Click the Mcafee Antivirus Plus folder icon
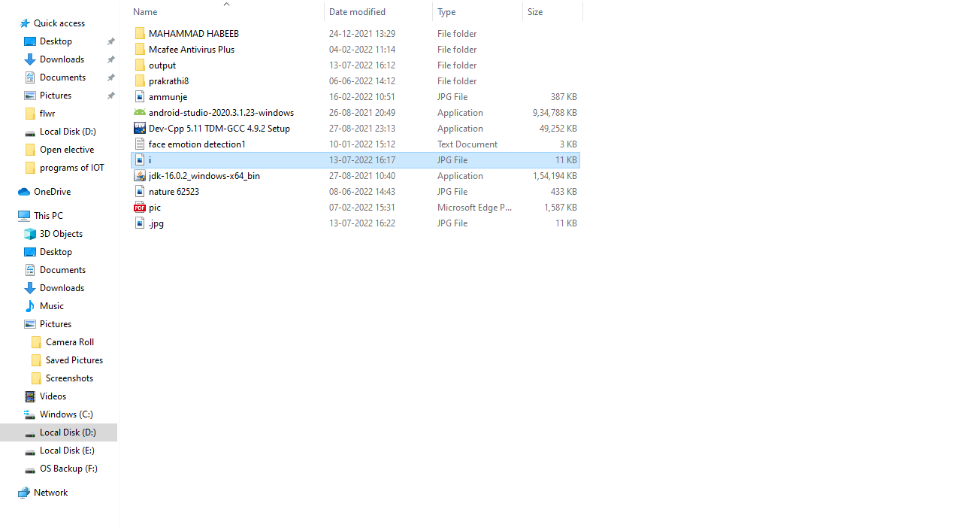The height and width of the screenshot is (528, 980). (x=140, y=49)
